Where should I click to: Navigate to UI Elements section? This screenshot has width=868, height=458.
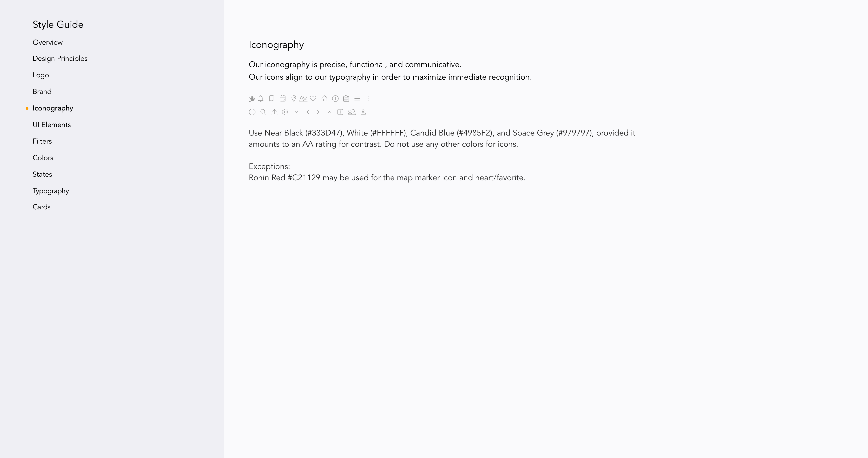point(52,125)
